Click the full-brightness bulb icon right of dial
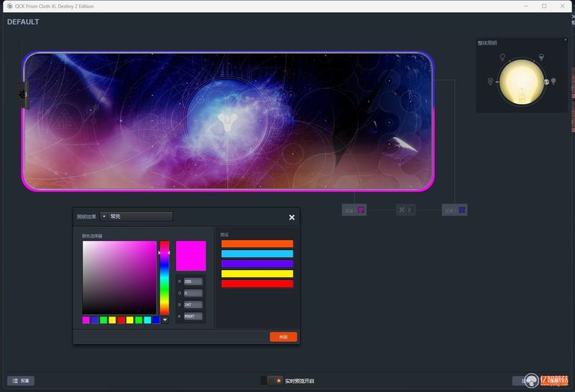Image resolution: width=575 pixels, height=392 pixels. tap(553, 81)
